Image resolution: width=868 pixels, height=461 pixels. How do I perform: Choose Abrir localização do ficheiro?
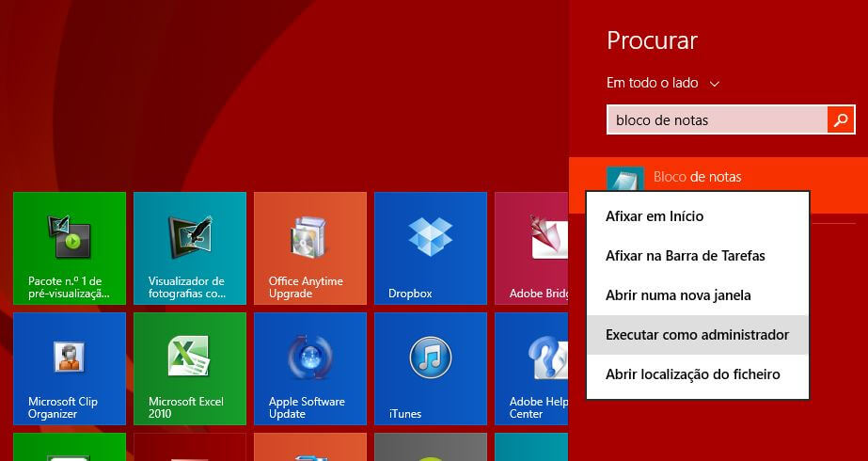(698, 374)
